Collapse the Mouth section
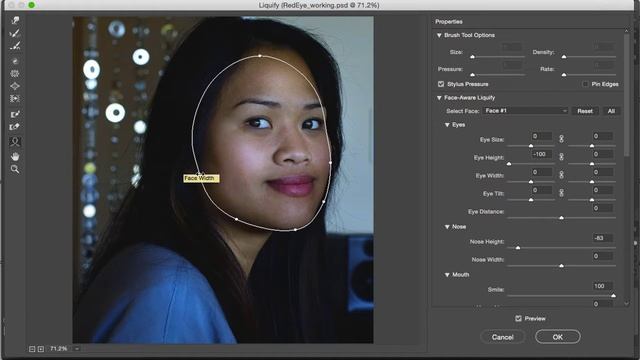640x360 pixels. coord(447,275)
